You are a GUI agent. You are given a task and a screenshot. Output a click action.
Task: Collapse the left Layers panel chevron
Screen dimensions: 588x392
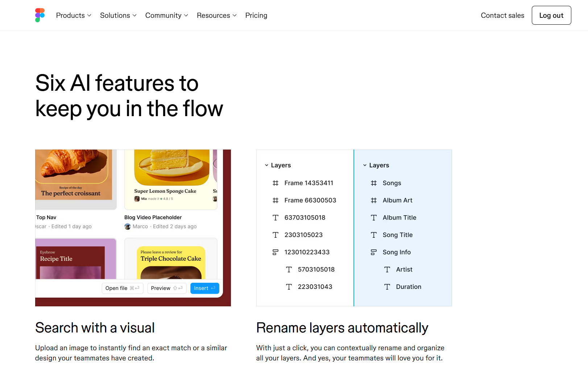pyautogui.click(x=266, y=165)
